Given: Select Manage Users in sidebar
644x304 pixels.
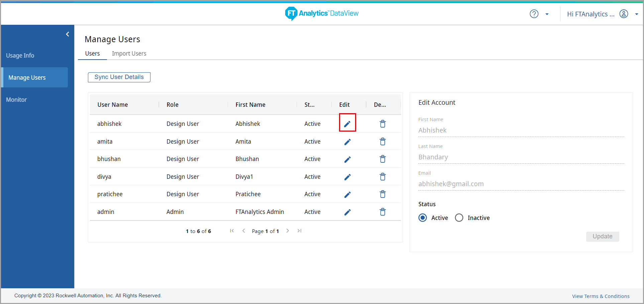Looking at the screenshot, I should 35,77.
